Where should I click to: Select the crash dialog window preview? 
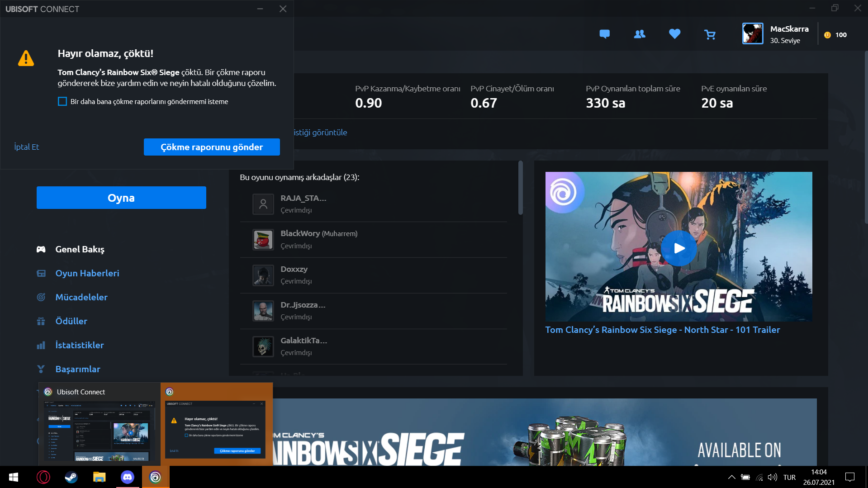(217, 424)
